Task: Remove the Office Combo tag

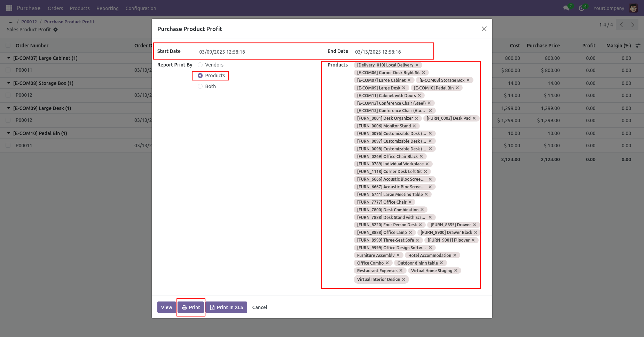Action: [x=387, y=263]
